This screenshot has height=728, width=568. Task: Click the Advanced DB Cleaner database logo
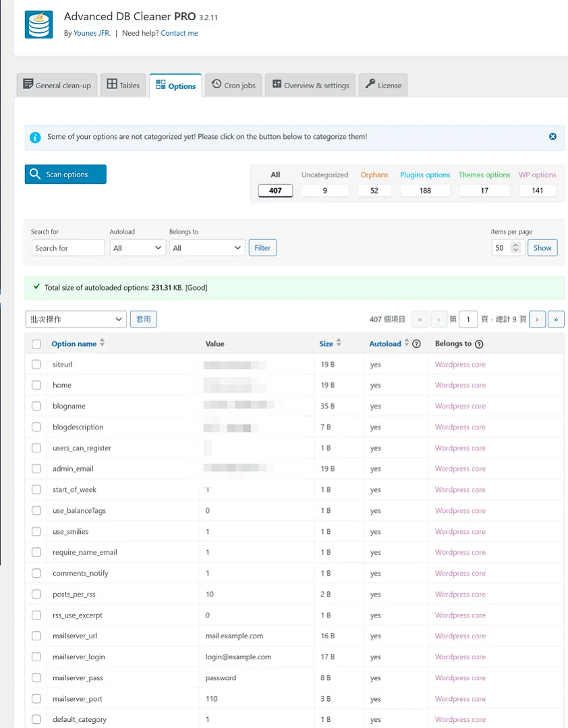[x=38, y=24]
